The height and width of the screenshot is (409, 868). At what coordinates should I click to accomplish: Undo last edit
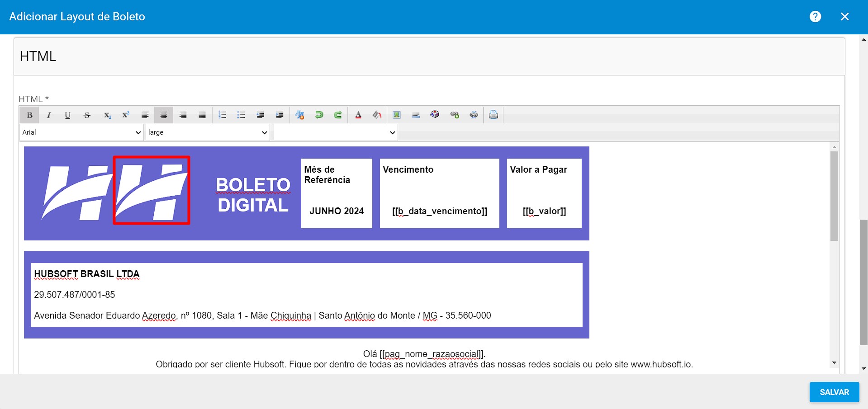pyautogui.click(x=319, y=115)
